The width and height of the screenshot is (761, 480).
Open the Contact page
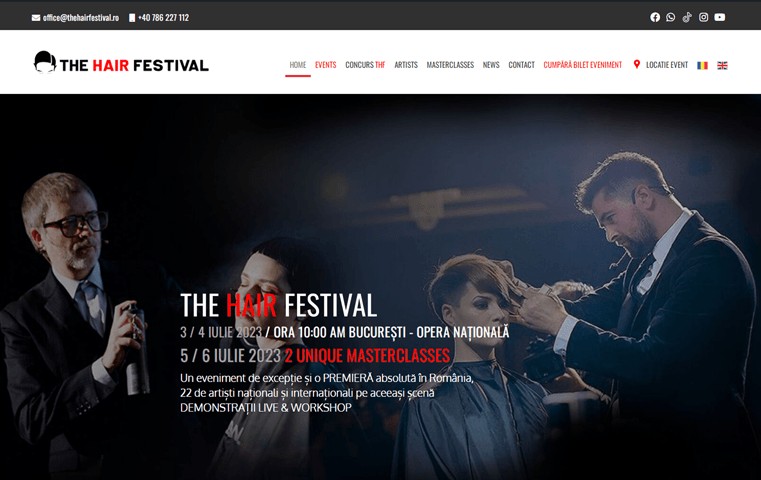[x=521, y=65]
